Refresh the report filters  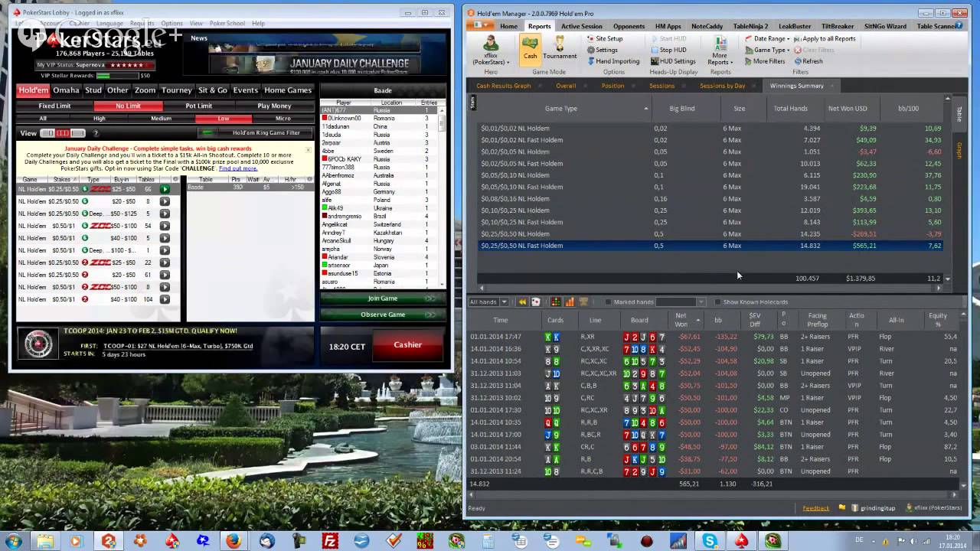coord(808,61)
